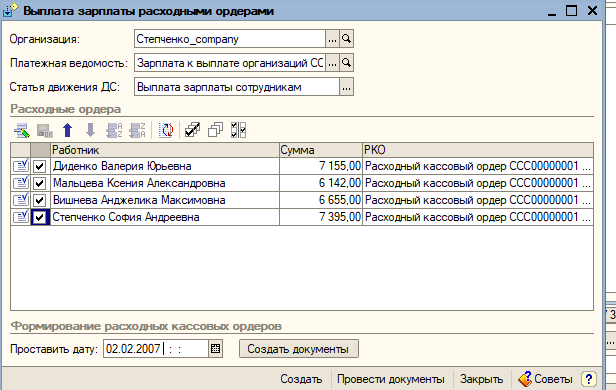Open Статья движения ДС ellipsis button
616x390 pixels.
point(346,87)
